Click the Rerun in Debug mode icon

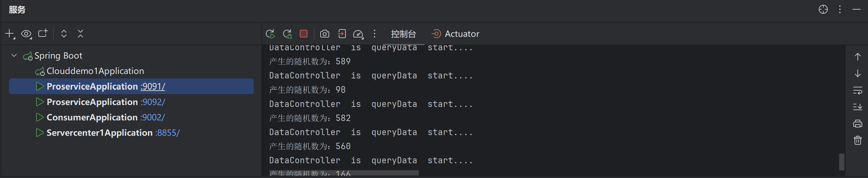tap(287, 34)
